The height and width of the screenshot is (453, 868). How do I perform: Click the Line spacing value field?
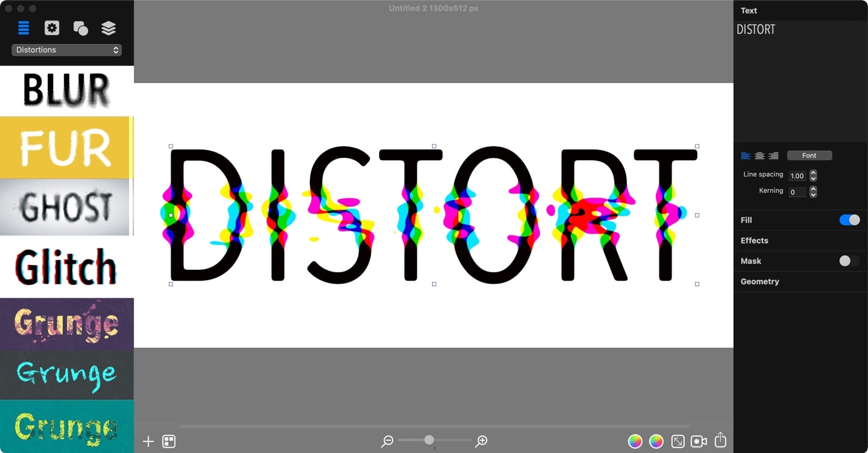[x=797, y=176]
